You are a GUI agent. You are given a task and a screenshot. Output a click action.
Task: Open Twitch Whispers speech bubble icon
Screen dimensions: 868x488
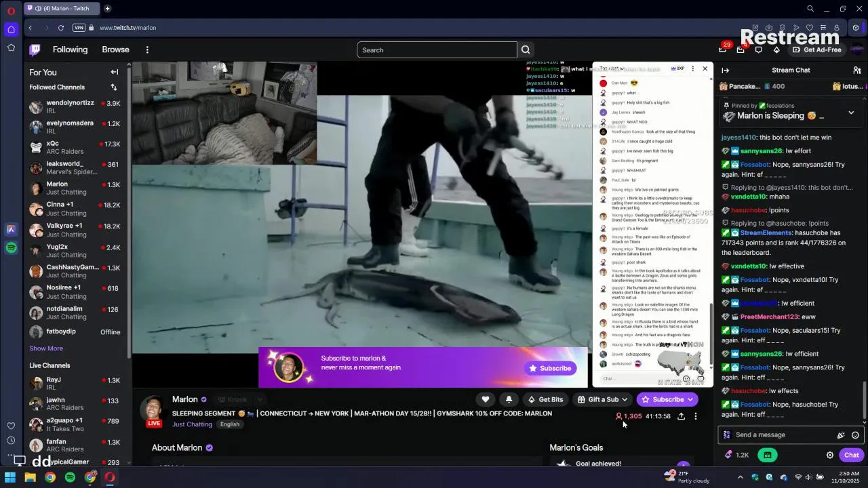[759, 49]
